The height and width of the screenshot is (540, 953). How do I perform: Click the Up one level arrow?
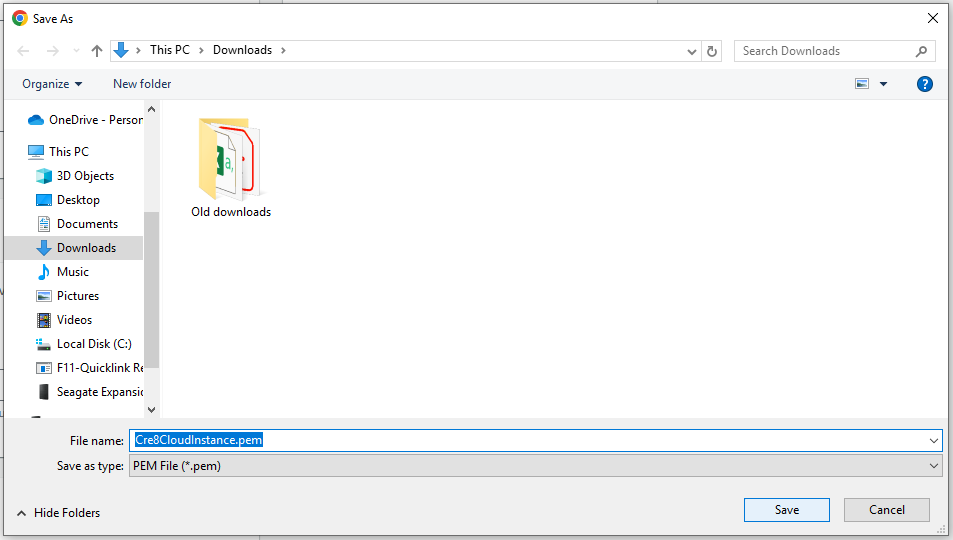(x=97, y=51)
